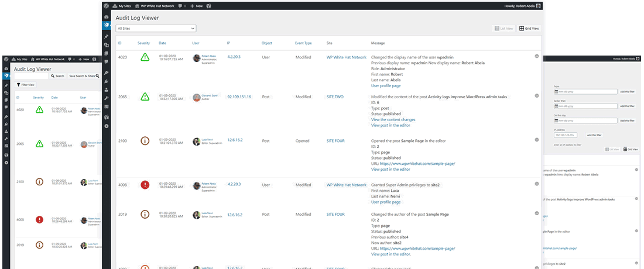The height and width of the screenshot is (269, 644).
Task: Expand the All Sites dropdown
Action: (156, 28)
